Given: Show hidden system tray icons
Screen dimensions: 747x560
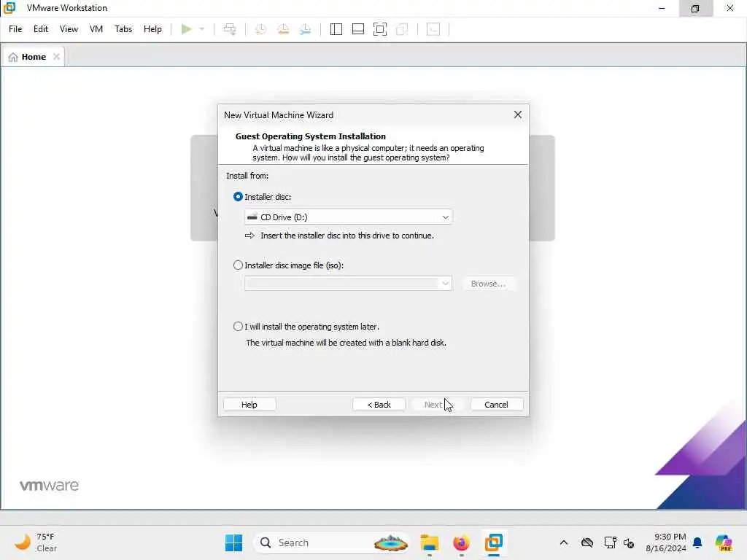Looking at the screenshot, I should [564, 542].
